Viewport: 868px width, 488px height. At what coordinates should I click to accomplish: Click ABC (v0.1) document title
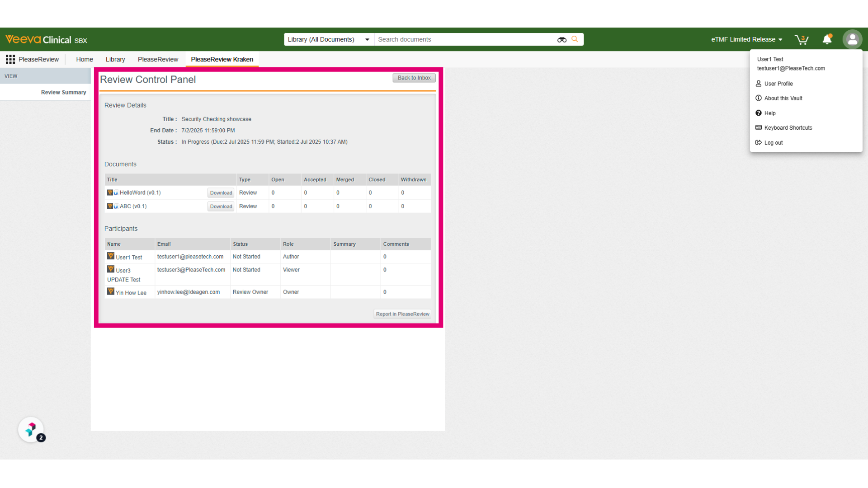click(x=133, y=206)
